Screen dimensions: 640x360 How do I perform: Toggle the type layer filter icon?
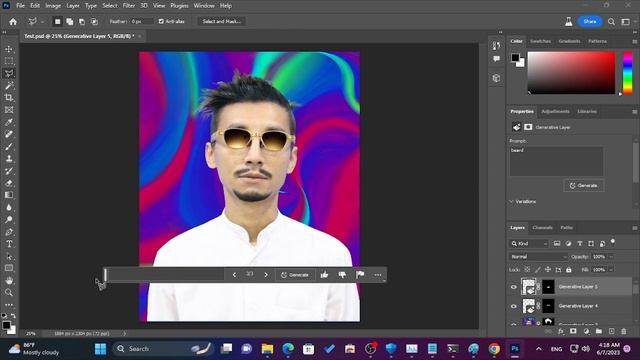pos(580,244)
